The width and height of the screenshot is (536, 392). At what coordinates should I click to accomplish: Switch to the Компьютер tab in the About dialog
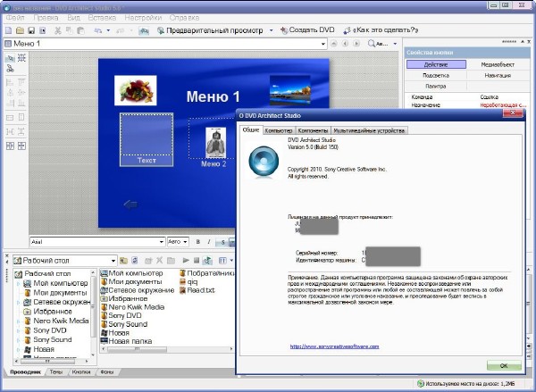point(279,130)
